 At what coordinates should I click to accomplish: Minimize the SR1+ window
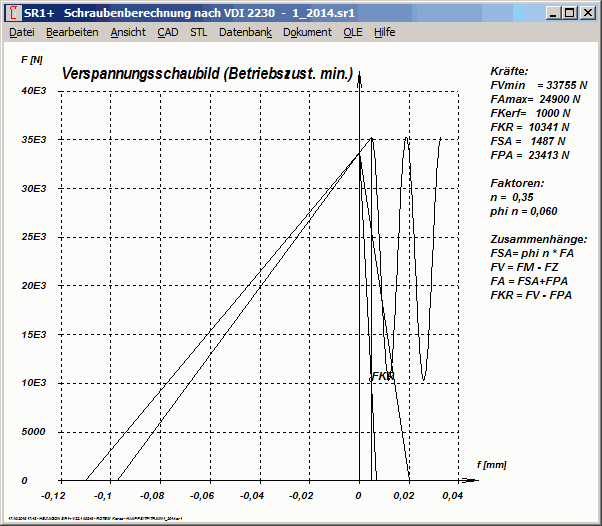(x=551, y=13)
